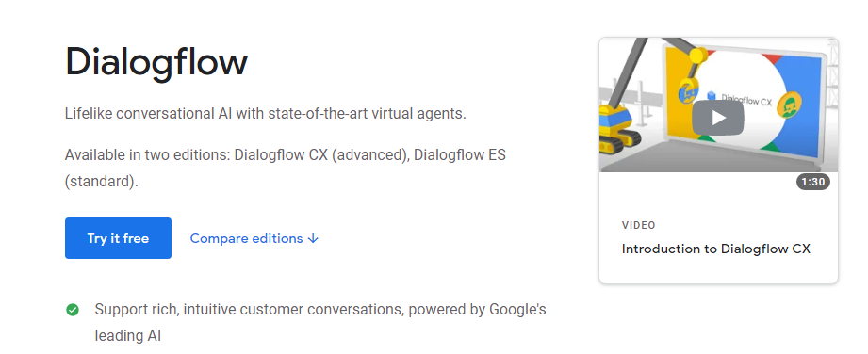This screenshot has height=354, width=868.
Task: Click the crane's yellow joint in the thumbnail
Action: [697, 56]
